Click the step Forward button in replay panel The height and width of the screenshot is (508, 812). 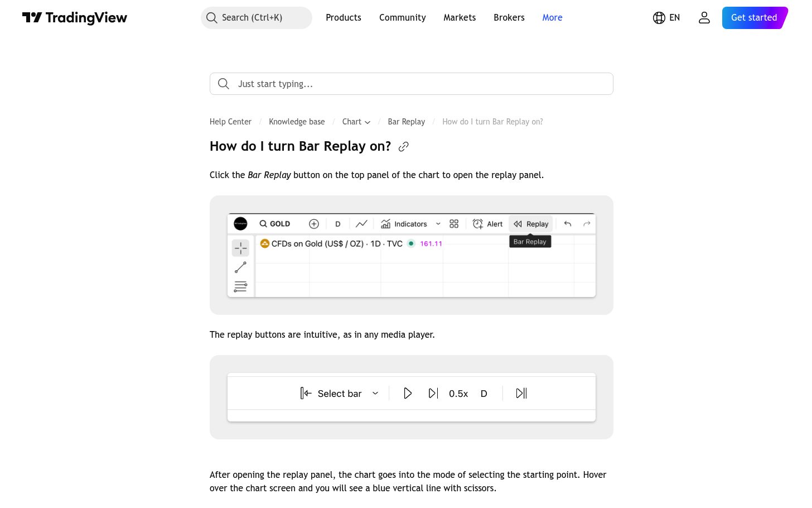433,394
